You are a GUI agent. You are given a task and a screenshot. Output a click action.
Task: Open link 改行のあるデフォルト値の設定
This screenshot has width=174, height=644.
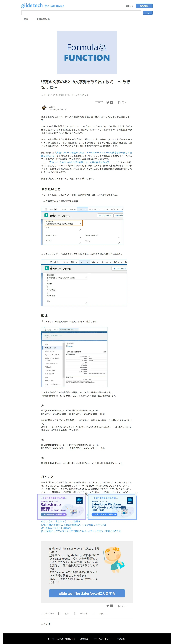[x=56, y=528]
